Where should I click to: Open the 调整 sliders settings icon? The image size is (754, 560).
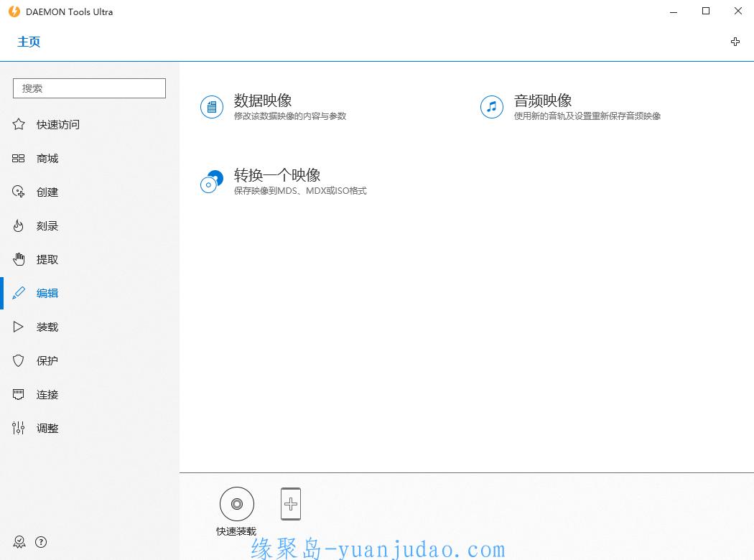pos(19,428)
